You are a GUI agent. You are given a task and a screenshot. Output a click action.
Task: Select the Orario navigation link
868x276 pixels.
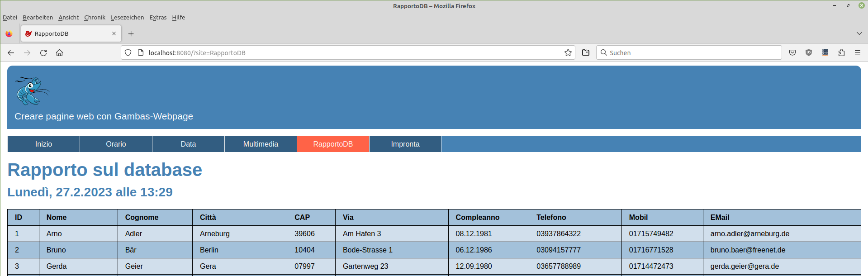[116, 144]
